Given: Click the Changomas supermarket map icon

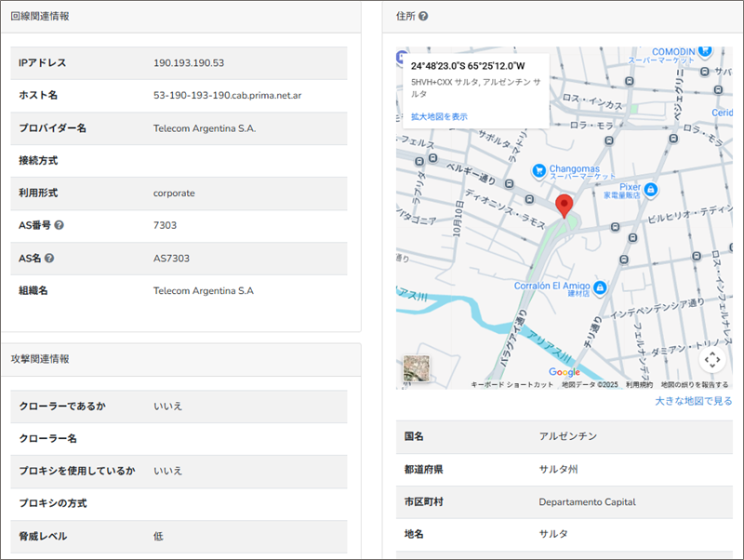Looking at the screenshot, I should point(538,170).
